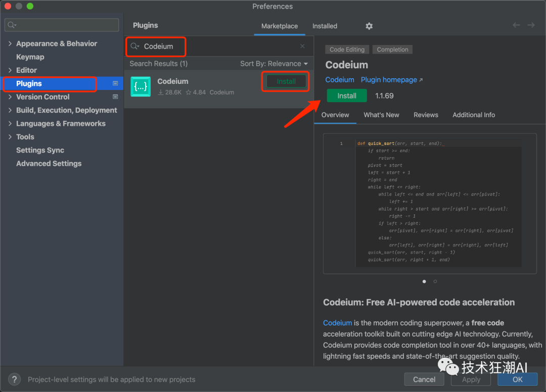Expand the Languages & Frameworks section
The image size is (546, 392).
coord(10,124)
